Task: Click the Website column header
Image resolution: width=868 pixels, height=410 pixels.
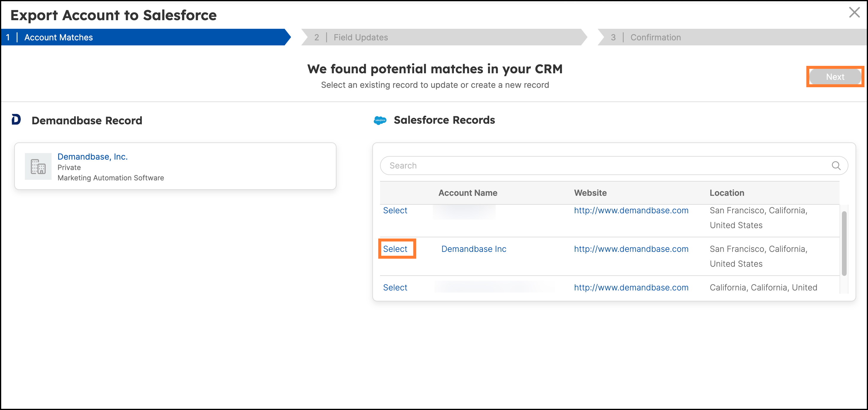Action: 590,193
